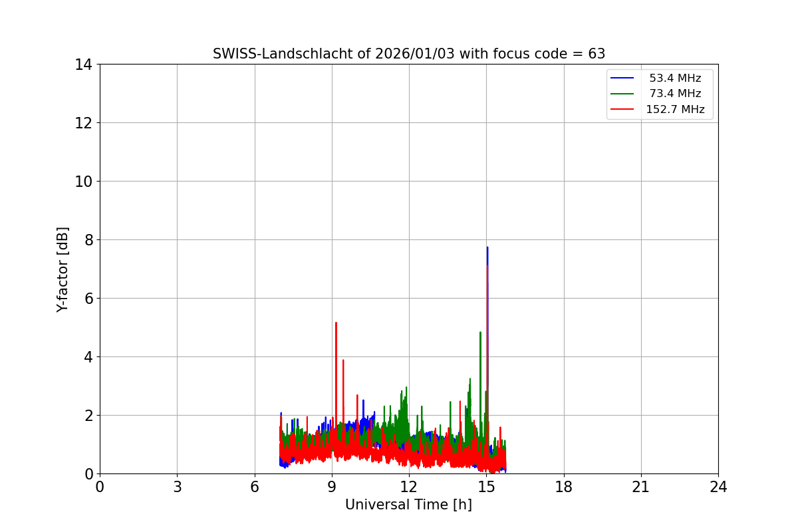Select the '73.4 MHz' legend label

pos(675,94)
